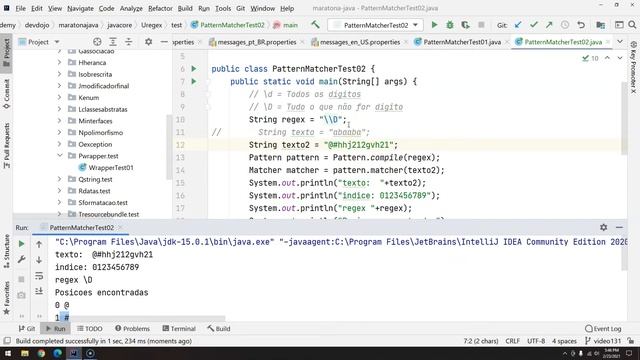Jump to next highlighted problem arrow
The height and width of the screenshot is (360, 640).
coord(620,58)
